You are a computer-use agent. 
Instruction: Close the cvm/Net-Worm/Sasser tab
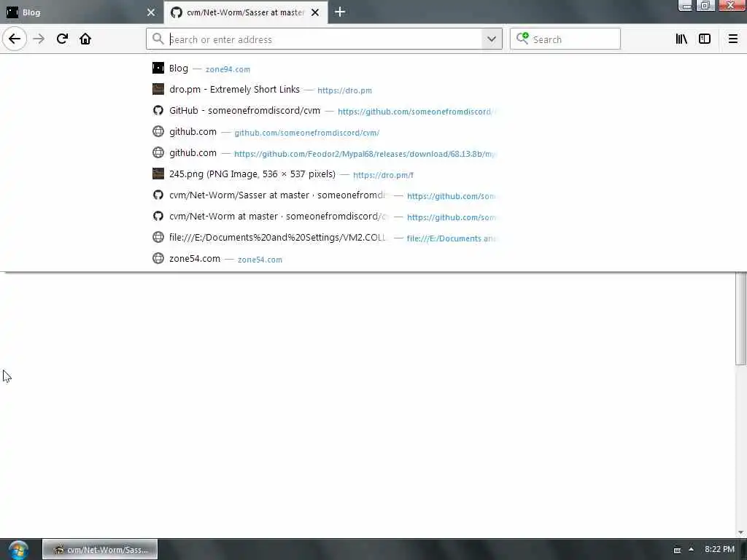(315, 12)
